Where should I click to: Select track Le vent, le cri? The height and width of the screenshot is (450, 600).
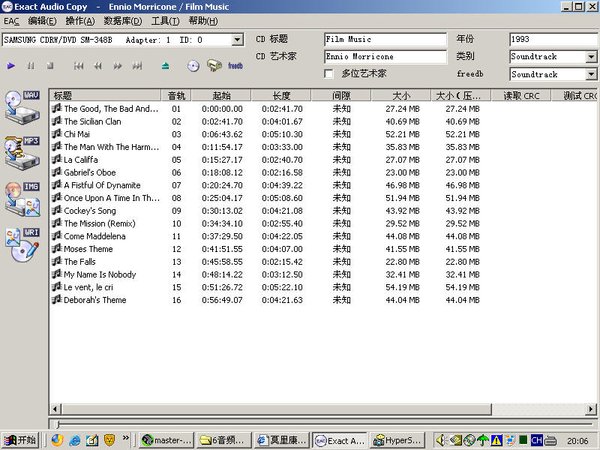tap(88, 287)
